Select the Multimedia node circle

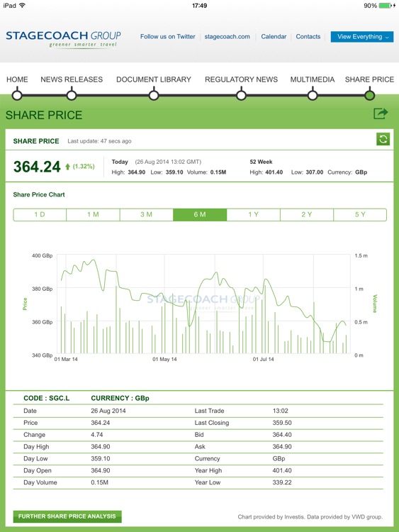313,95
